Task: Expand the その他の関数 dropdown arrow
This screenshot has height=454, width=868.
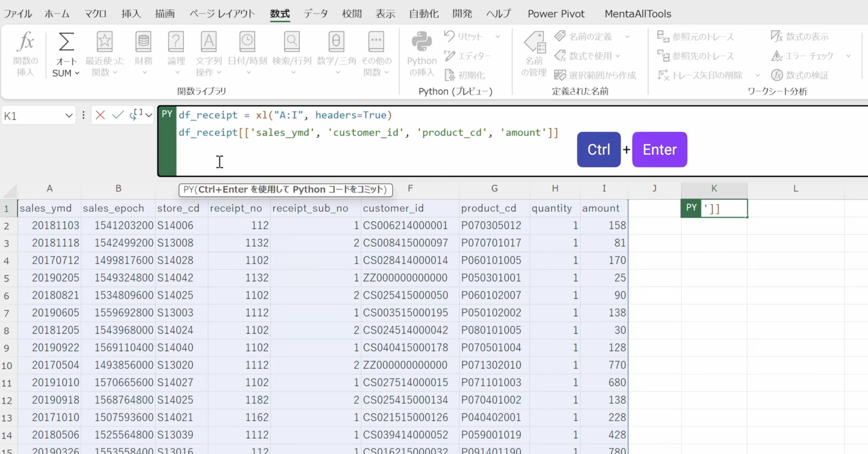Action: [x=387, y=73]
